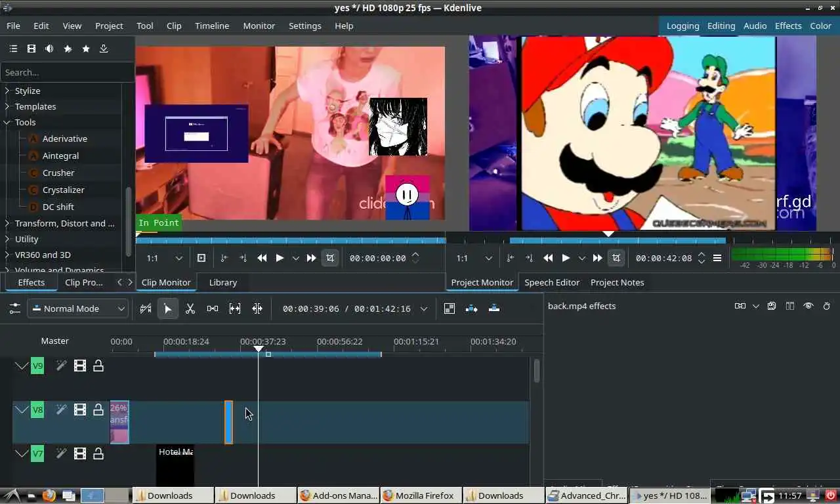
Task: Collapse track V9 chevron
Action: point(22,366)
